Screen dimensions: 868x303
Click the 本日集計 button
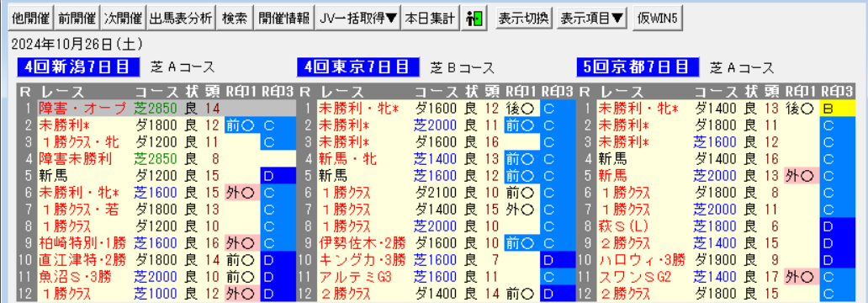(x=430, y=19)
